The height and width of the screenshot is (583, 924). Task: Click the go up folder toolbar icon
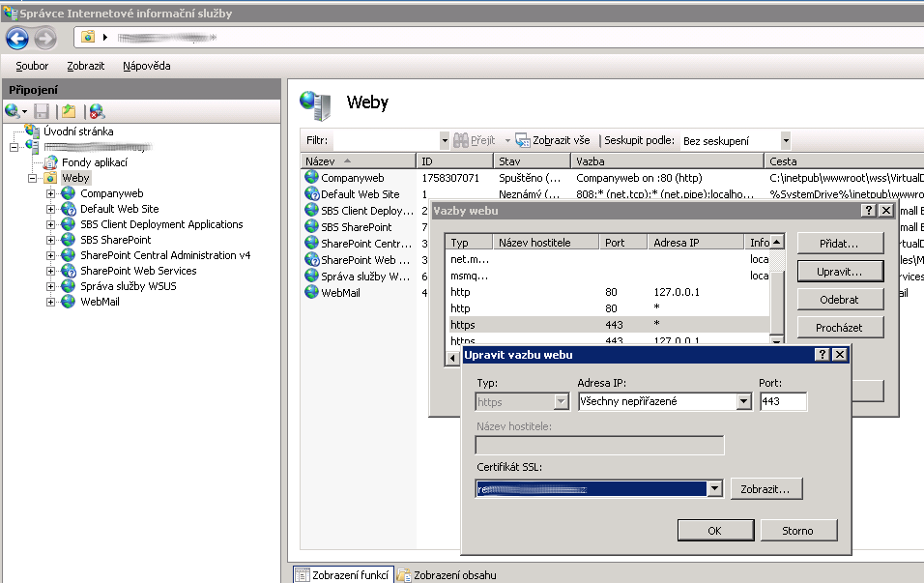pyautogui.click(x=69, y=111)
